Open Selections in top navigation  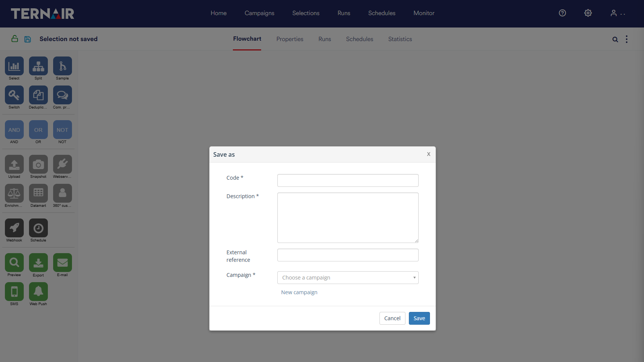pos(306,13)
